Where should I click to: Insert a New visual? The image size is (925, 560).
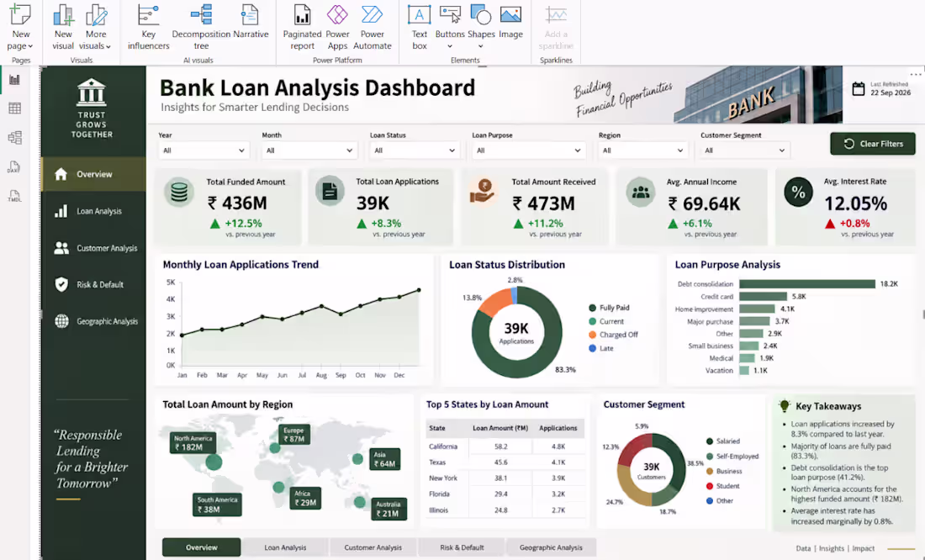pos(63,27)
